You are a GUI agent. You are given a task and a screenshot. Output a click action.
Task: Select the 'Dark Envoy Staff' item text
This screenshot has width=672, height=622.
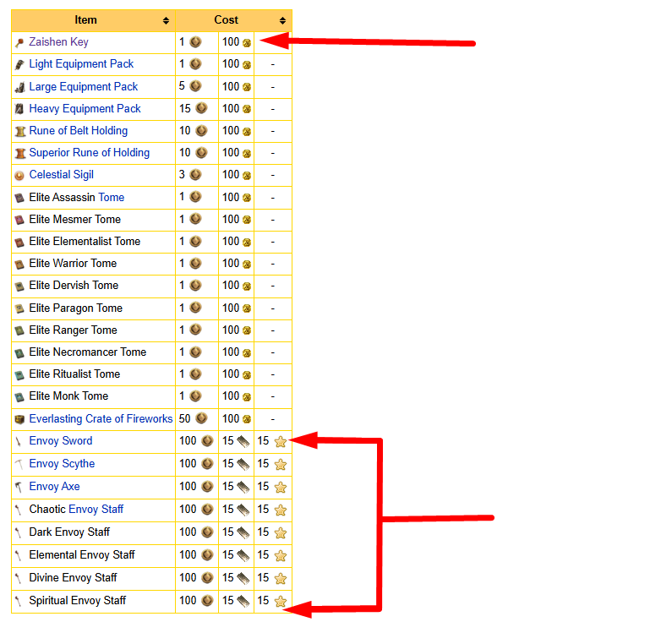(69, 532)
